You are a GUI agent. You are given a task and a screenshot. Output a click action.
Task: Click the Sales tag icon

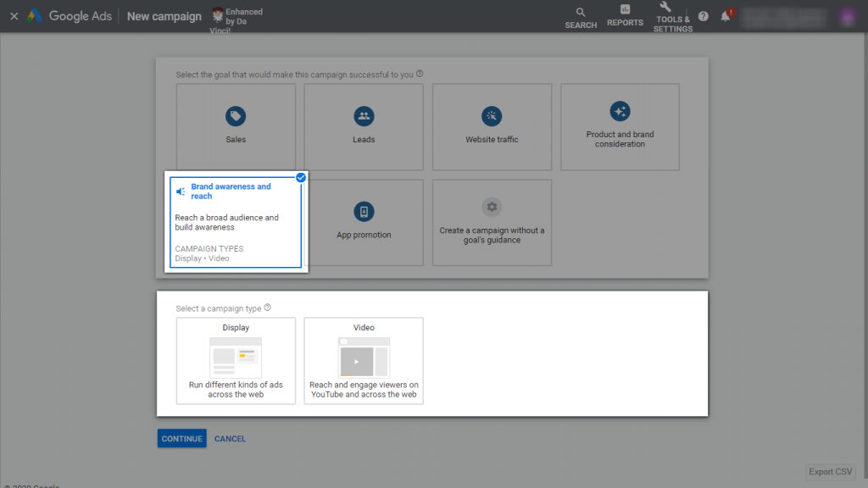click(x=236, y=116)
